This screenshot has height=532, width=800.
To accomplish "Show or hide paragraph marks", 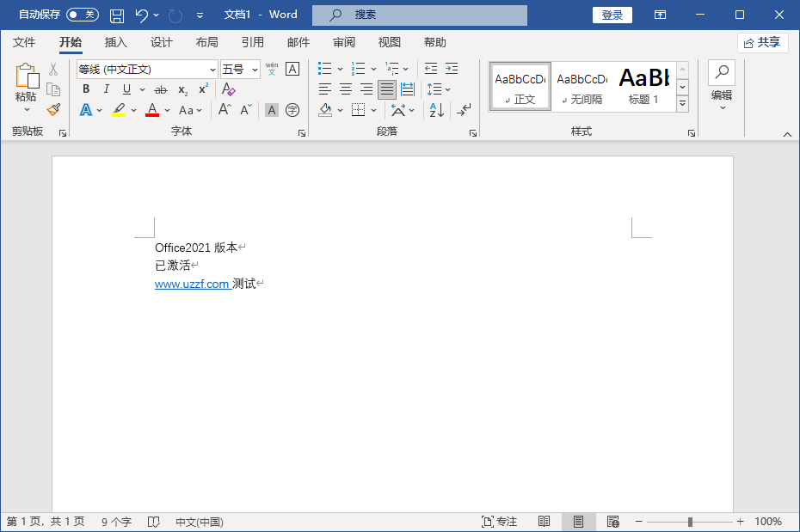I will click(x=464, y=109).
